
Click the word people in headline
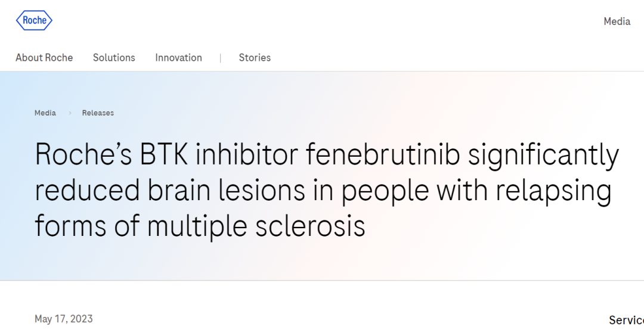coord(385,192)
